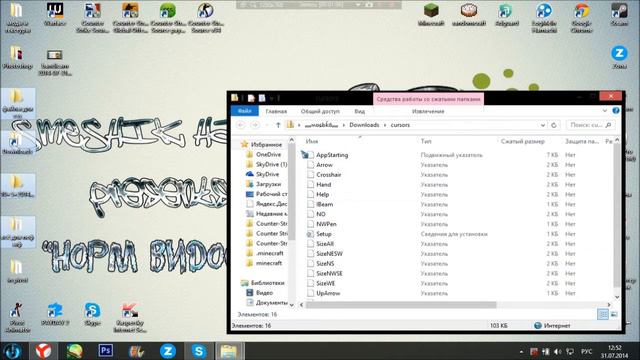
Task: Open the Извлечение ribbon tab
Action: pyautogui.click(x=428, y=111)
